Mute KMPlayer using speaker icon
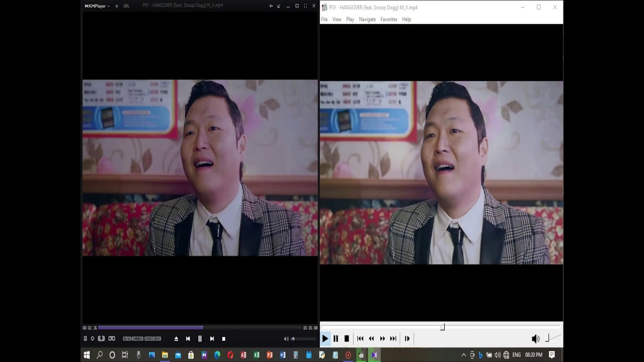 [x=286, y=339]
